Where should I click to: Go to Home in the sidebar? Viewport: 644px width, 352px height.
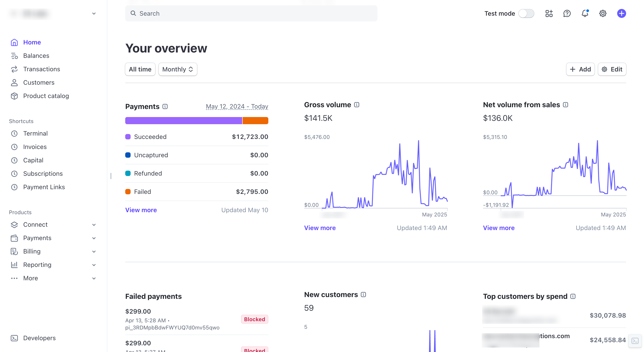32,42
